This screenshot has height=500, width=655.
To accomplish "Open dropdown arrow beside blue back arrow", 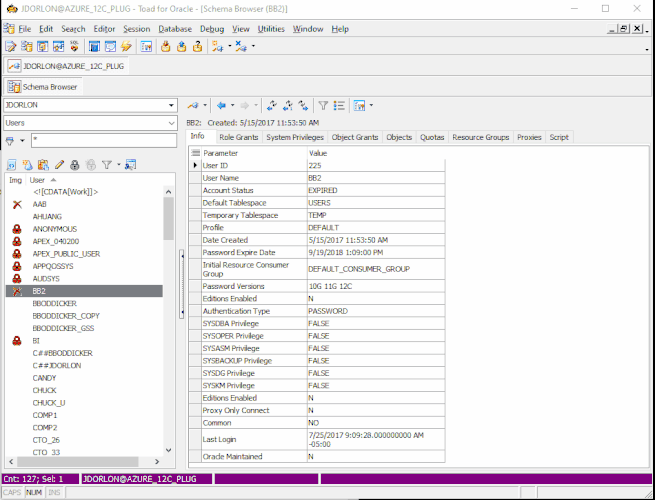I will (233, 106).
